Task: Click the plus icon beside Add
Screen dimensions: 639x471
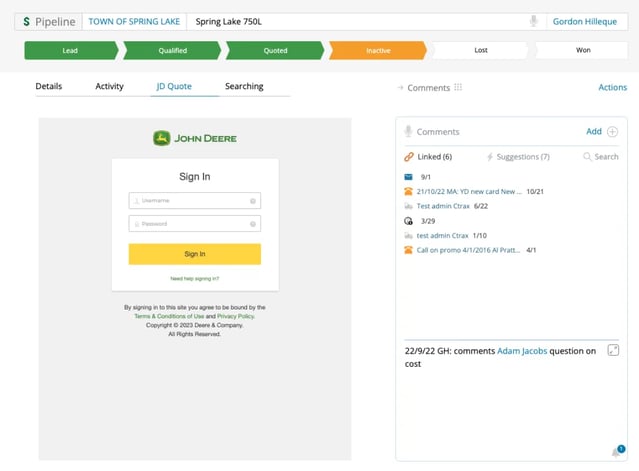Action: coord(612,132)
